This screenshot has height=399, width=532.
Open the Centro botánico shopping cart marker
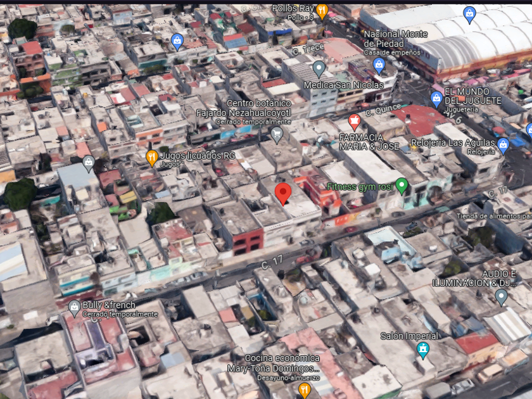tap(277, 135)
